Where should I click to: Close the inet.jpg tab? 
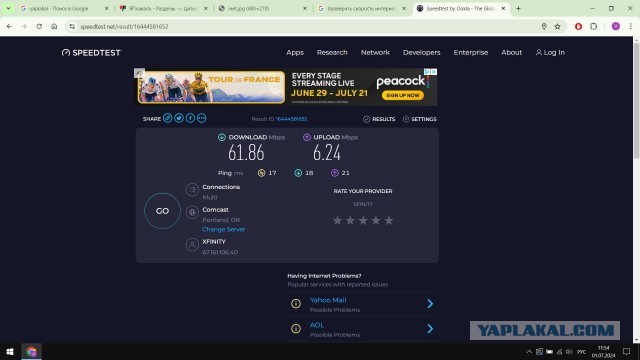pos(304,8)
